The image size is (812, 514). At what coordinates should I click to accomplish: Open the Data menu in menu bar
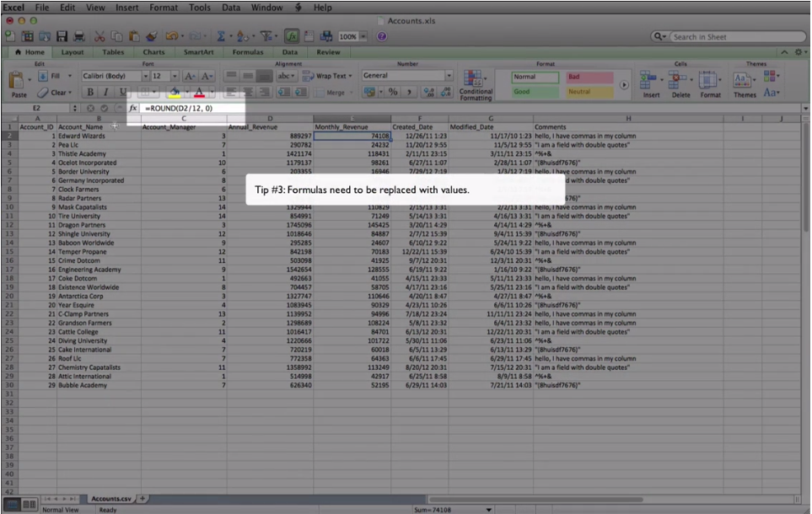[x=231, y=8]
